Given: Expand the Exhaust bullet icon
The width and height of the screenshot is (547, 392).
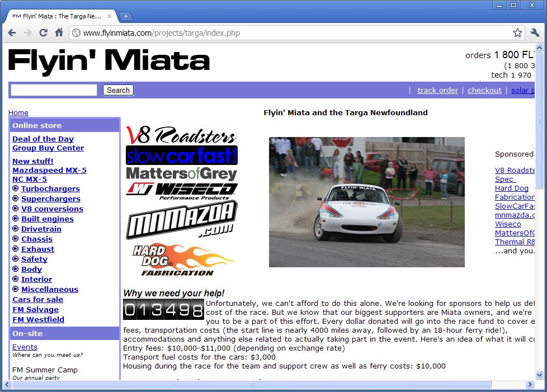Looking at the screenshot, I should (15, 249).
